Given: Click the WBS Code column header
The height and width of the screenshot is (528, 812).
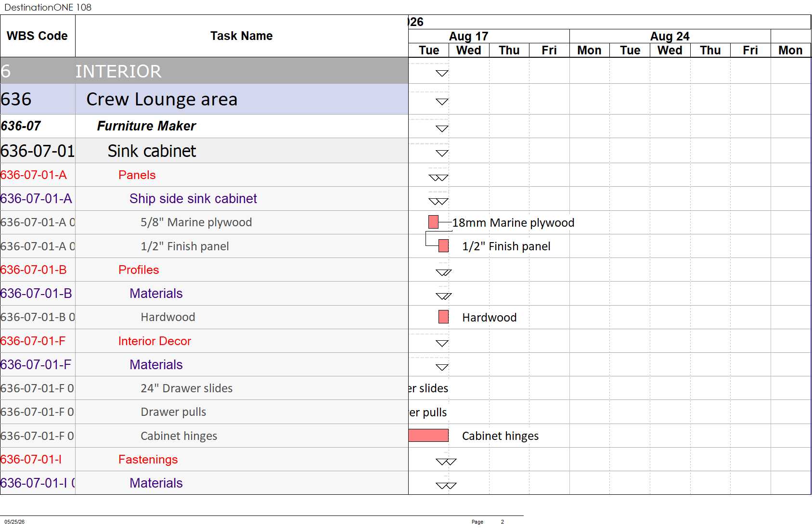Looking at the screenshot, I should (37, 36).
